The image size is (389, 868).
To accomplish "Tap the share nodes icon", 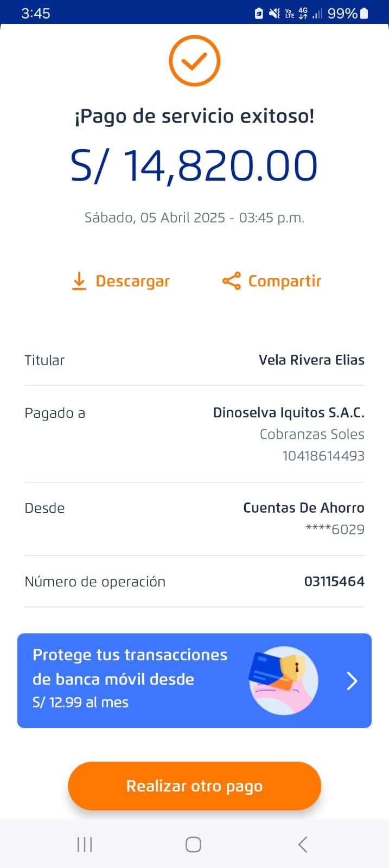I will [x=232, y=281].
